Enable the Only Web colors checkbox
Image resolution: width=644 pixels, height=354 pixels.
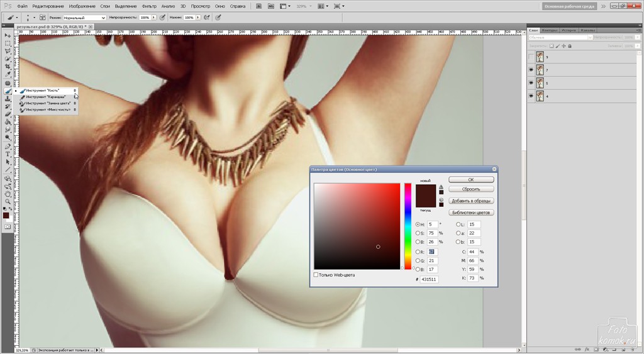[x=316, y=275]
